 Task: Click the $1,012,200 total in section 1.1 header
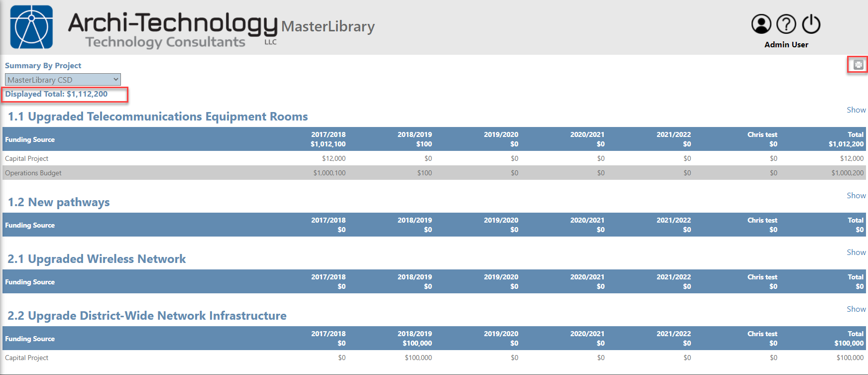pos(846,144)
